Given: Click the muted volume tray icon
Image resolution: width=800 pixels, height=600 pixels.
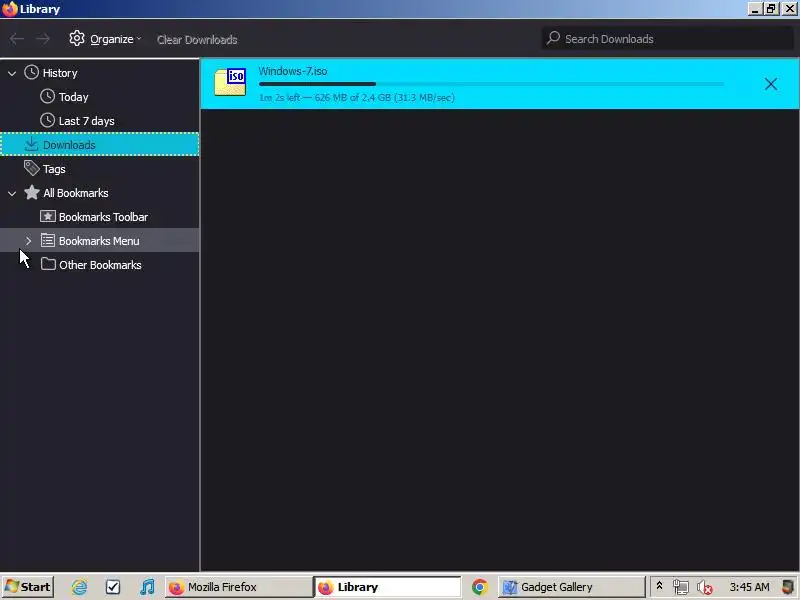Looking at the screenshot, I should tap(705, 588).
